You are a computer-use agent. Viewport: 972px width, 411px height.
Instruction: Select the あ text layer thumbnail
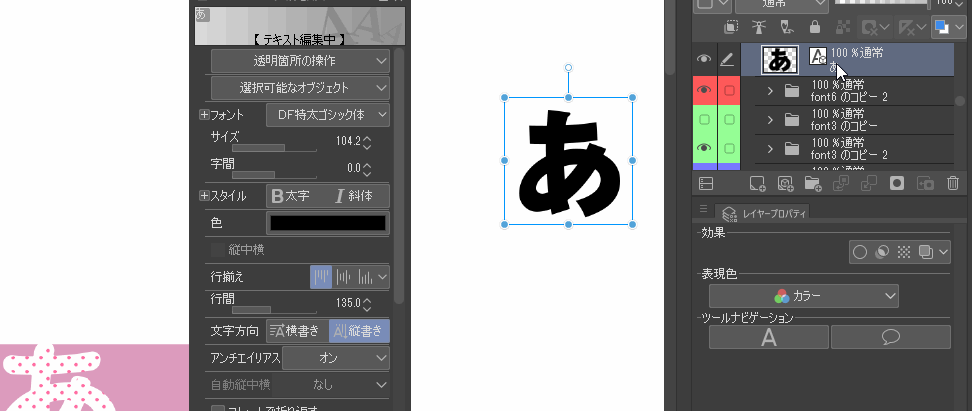click(780, 60)
